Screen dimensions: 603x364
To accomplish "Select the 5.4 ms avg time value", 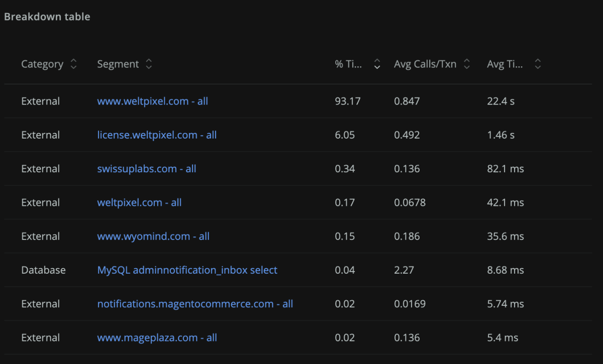I will [x=502, y=338].
